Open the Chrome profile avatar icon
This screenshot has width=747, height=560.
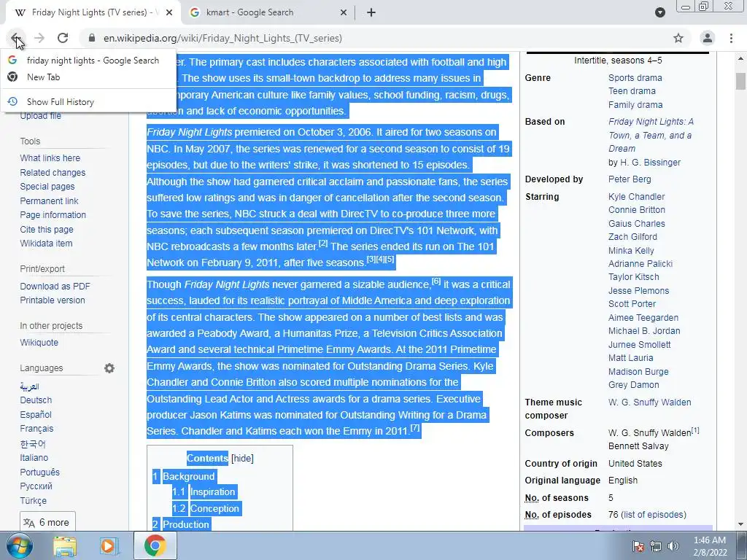pos(708,38)
